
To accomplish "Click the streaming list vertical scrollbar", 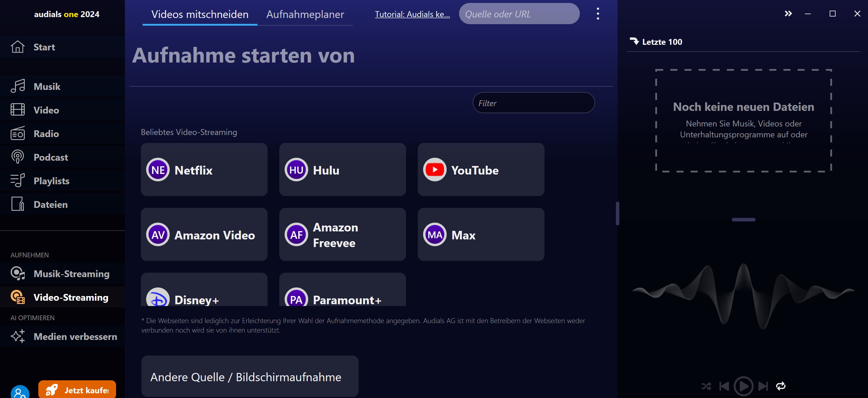I will click(617, 213).
